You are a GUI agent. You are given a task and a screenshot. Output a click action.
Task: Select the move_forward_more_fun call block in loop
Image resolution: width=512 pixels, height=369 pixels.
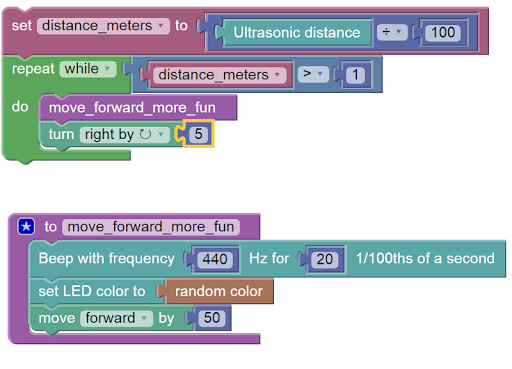pos(138,108)
